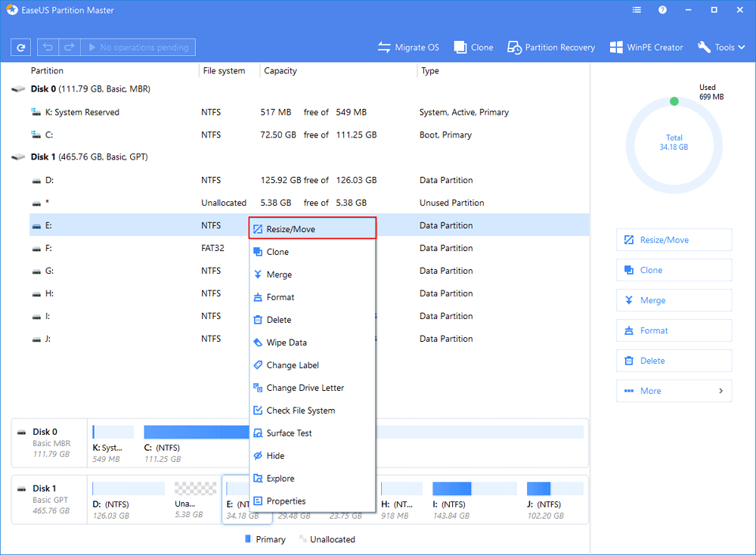Expand the Tools dropdown menu
The height and width of the screenshot is (555, 756).
tap(723, 47)
